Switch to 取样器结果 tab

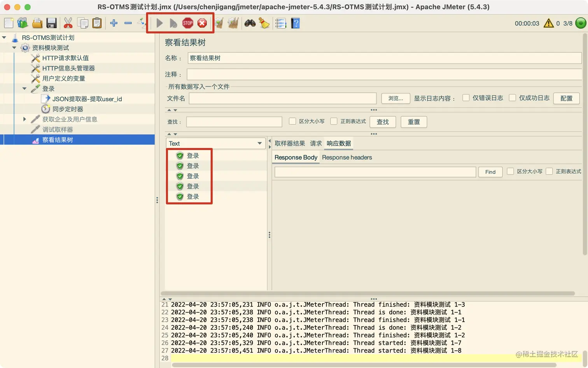tap(290, 143)
